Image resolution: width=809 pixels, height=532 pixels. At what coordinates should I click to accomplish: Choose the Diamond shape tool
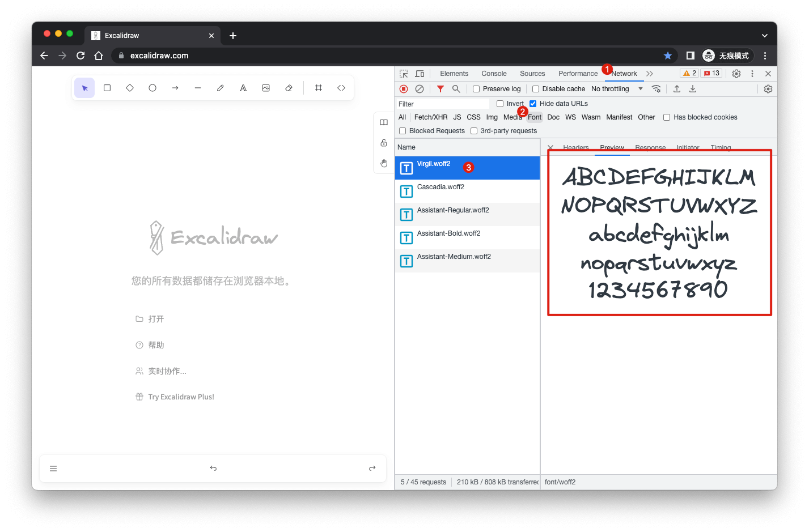tap(130, 88)
